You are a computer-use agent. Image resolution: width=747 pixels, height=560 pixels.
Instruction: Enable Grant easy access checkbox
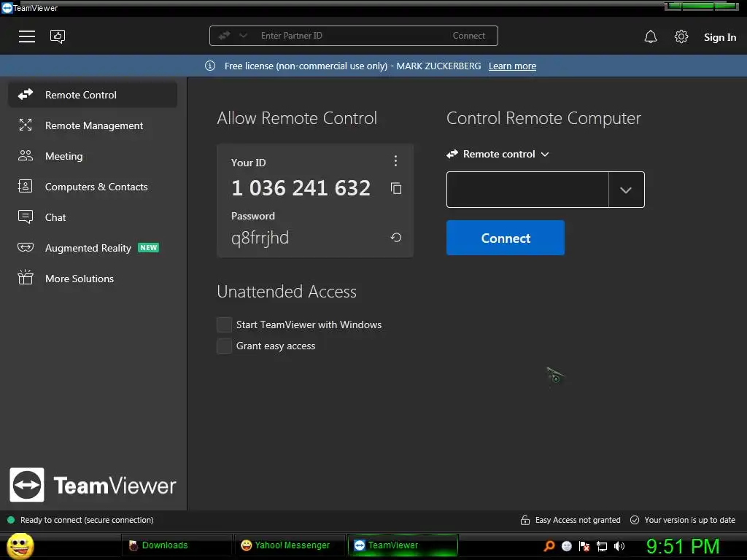225,346
